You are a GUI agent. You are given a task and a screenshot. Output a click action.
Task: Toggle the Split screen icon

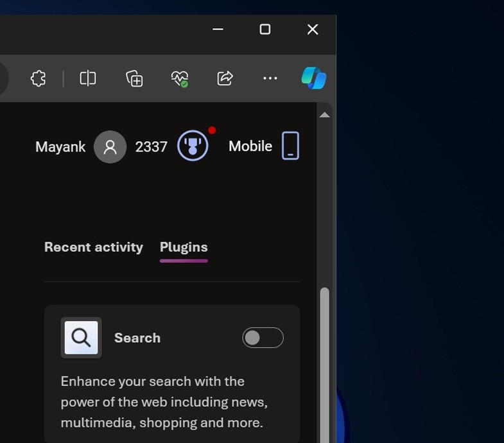(x=88, y=78)
